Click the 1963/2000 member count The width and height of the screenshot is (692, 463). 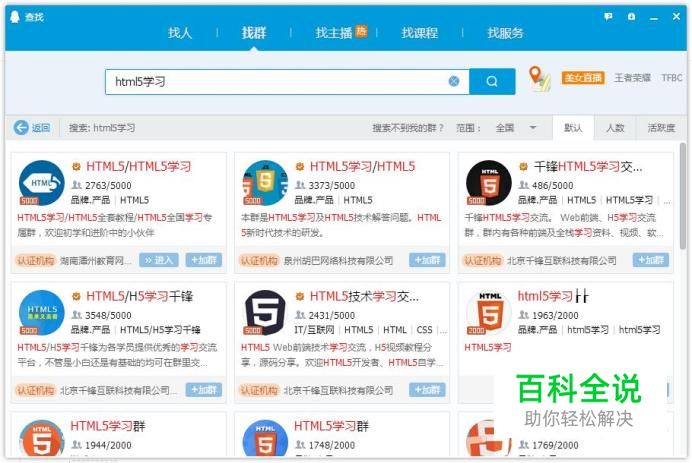click(x=555, y=315)
